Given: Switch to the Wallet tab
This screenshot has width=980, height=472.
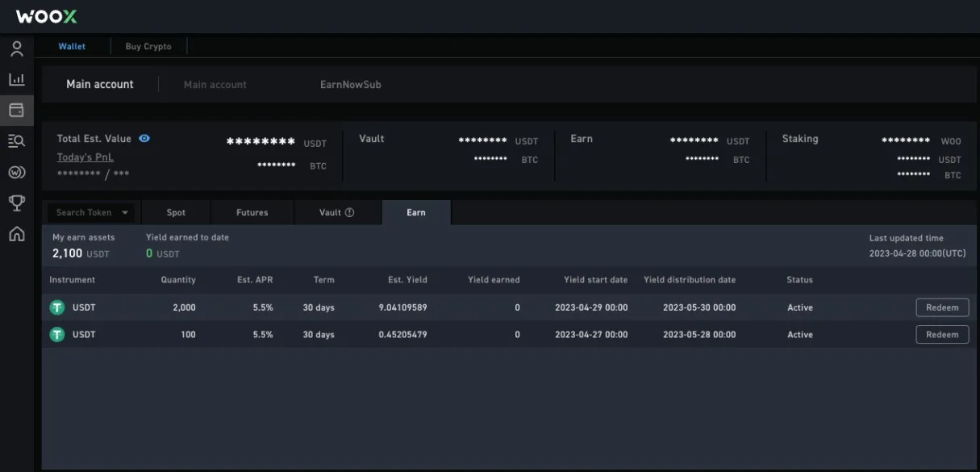Looking at the screenshot, I should coord(72,47).
